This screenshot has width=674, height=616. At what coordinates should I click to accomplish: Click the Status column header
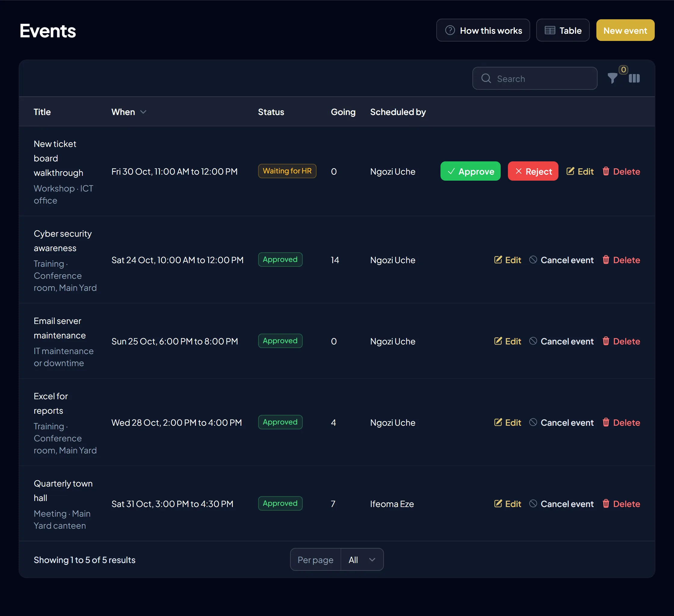271,112
